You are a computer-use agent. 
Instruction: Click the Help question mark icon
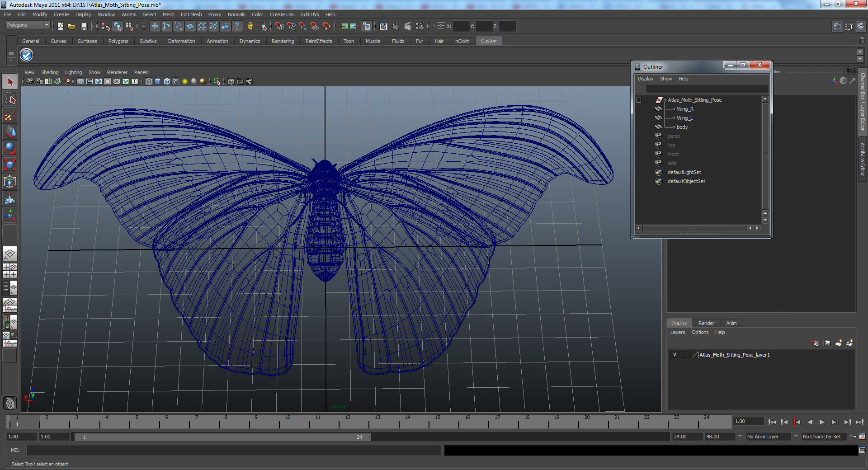click(x=237, y=26)
